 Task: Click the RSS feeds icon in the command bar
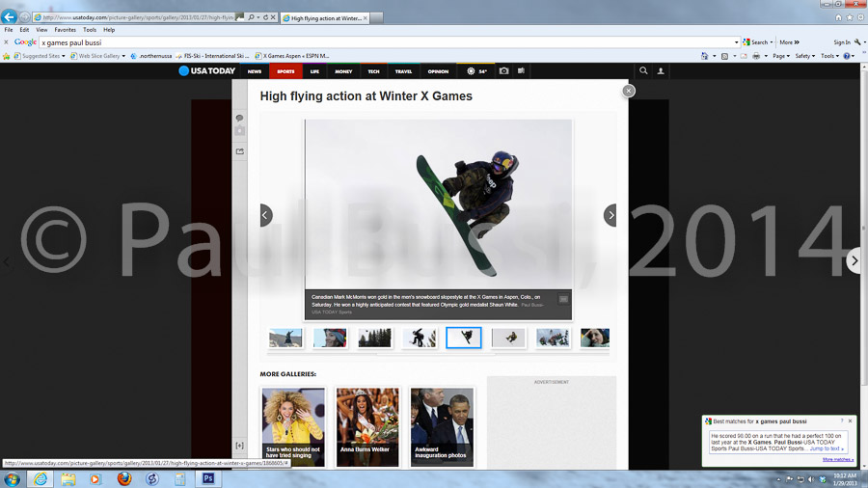724,56
